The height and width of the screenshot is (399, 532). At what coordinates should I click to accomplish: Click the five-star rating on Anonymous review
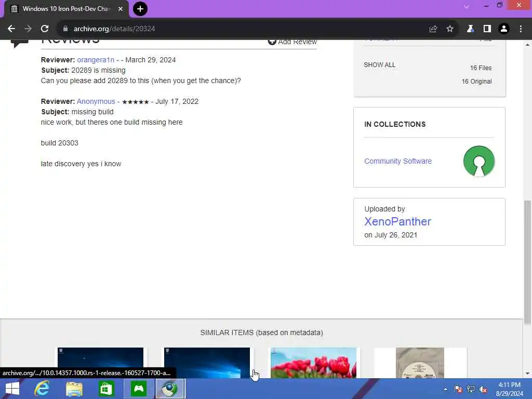136,102
